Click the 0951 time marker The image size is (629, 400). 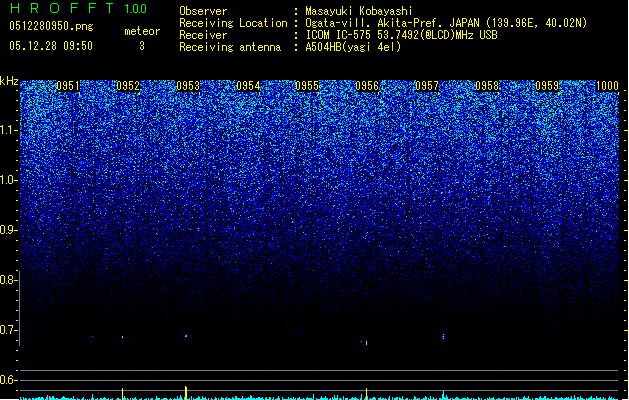pos(68,86)
